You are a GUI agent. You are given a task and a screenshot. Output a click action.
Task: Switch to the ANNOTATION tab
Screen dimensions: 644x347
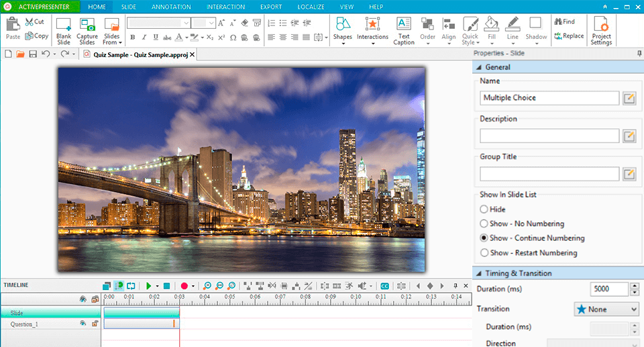tap(171, 7)
